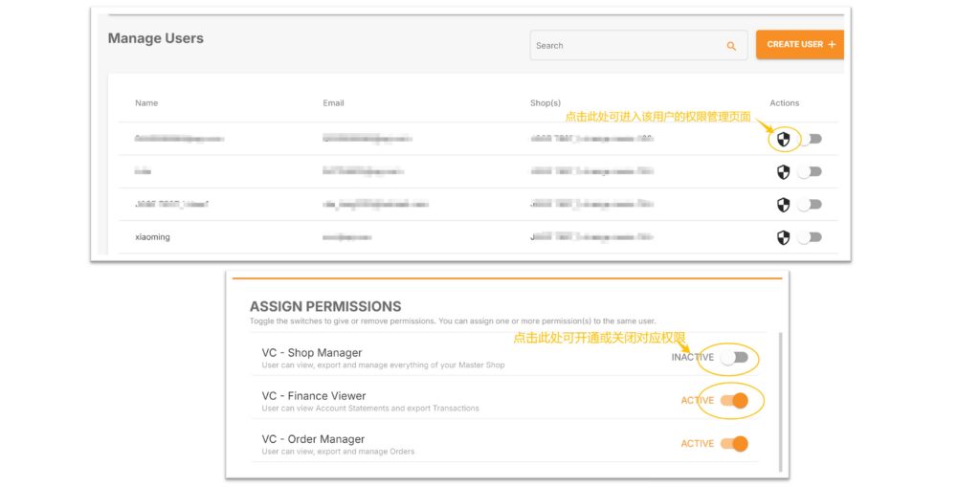Click the orange search magnifier icon
This screenshot has height=487, width=980.
(731, 46)
